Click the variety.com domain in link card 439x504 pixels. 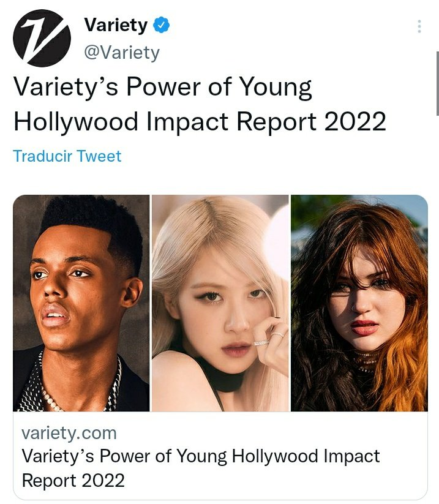69,433
